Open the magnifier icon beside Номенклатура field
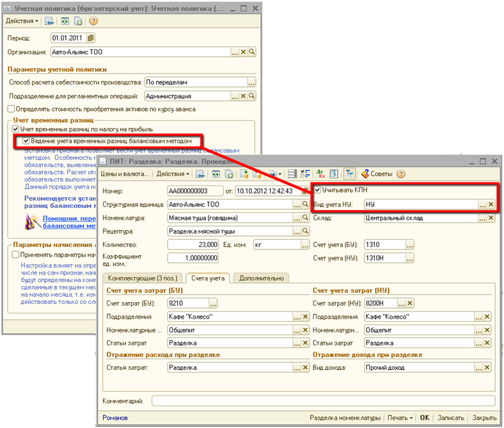This screenshot has width=504, height=428. tap(306, 218)
